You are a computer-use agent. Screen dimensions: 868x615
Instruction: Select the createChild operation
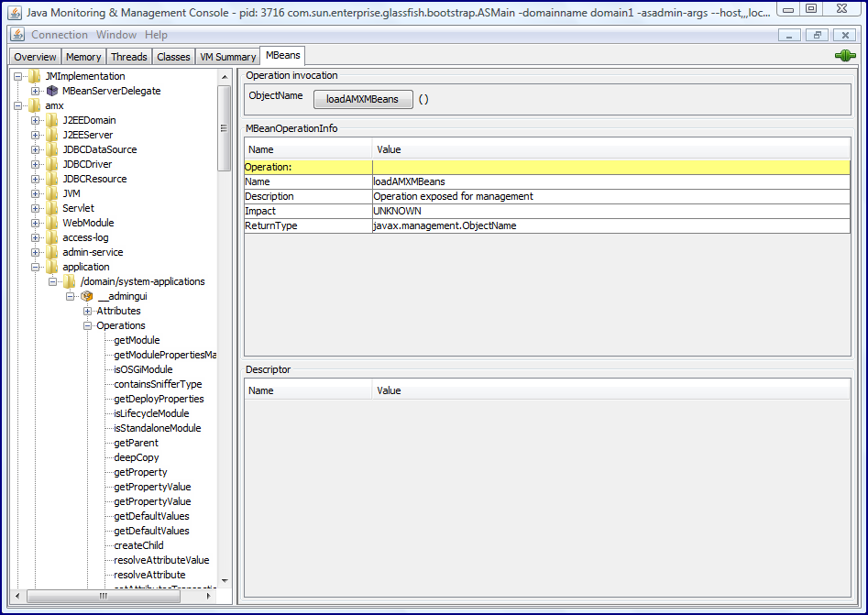(x=138, y=545)
